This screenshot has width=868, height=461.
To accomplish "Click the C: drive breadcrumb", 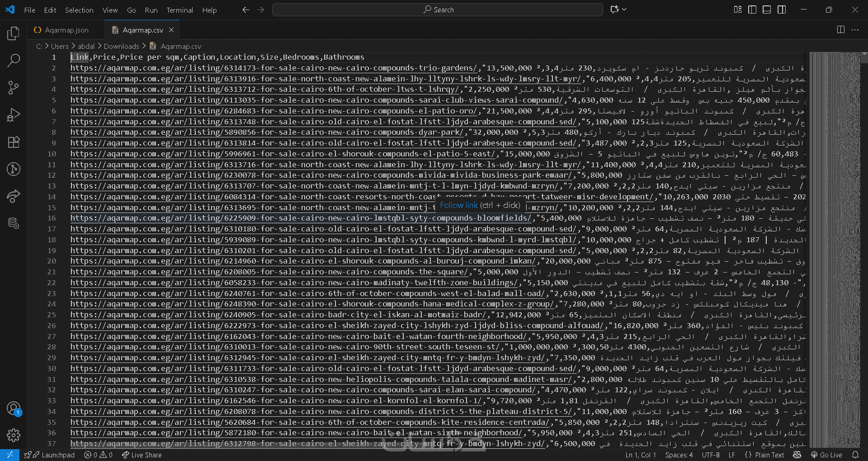I will point(39,46).
